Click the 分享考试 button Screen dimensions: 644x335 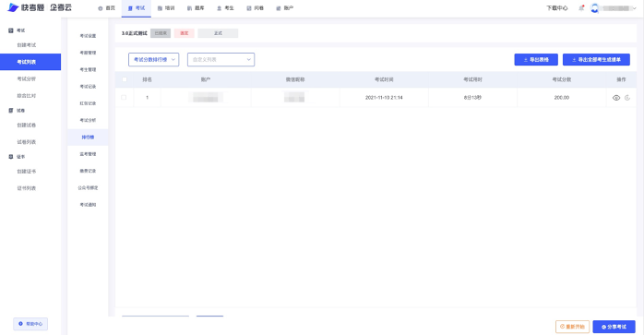(x=614, y=327)
